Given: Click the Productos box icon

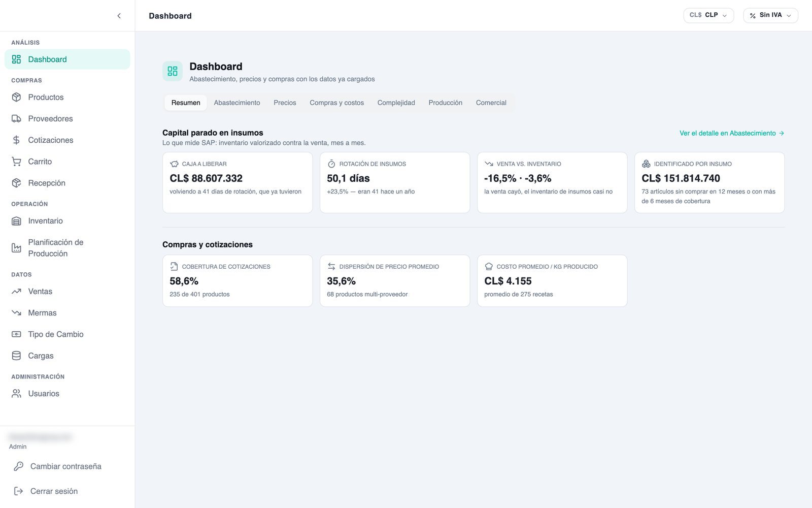Looking at the screenshot, I should [16, 97].
